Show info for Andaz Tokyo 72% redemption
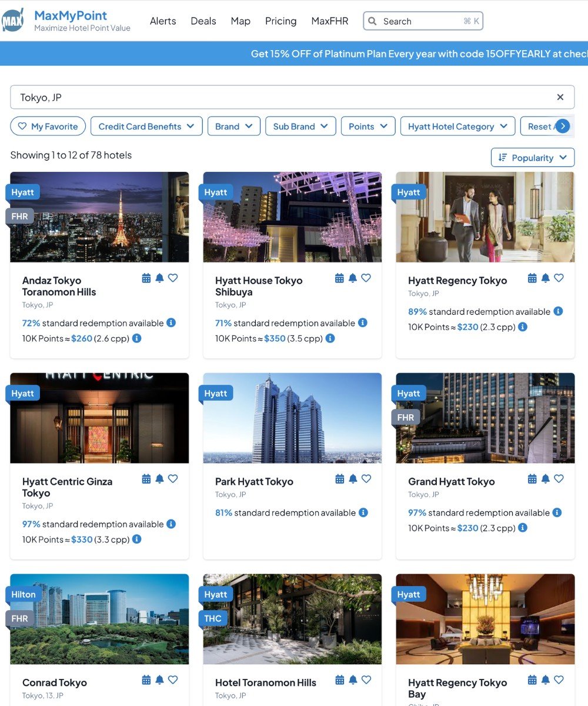This screenshot has height=706, width=588. click(x=171, y=322)
